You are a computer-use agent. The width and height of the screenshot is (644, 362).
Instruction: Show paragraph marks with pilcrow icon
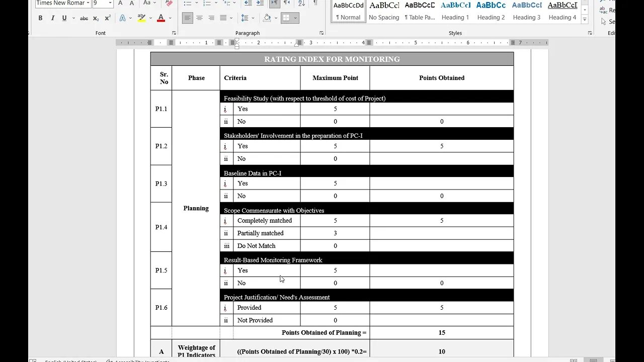point(315,3)
